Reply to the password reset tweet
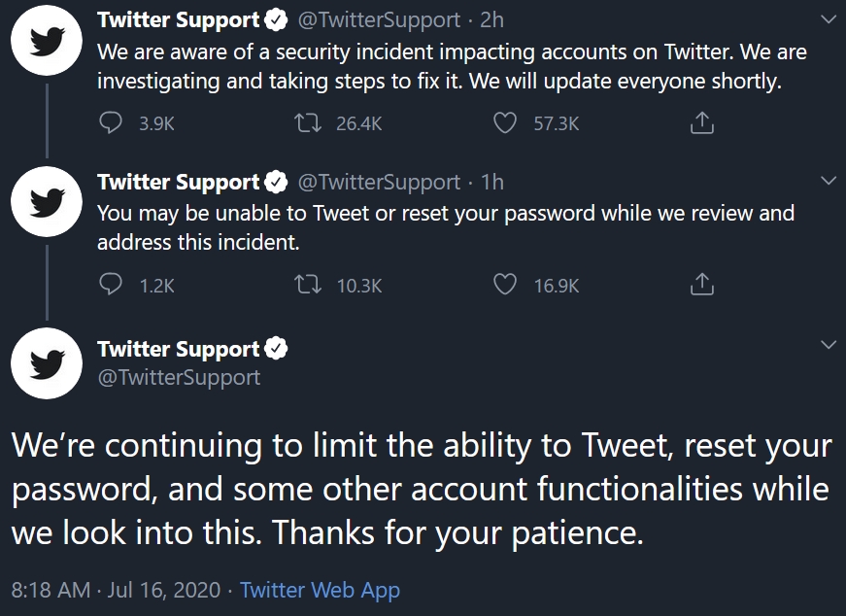Screen dimensions: 846x616 pos(112,285)
